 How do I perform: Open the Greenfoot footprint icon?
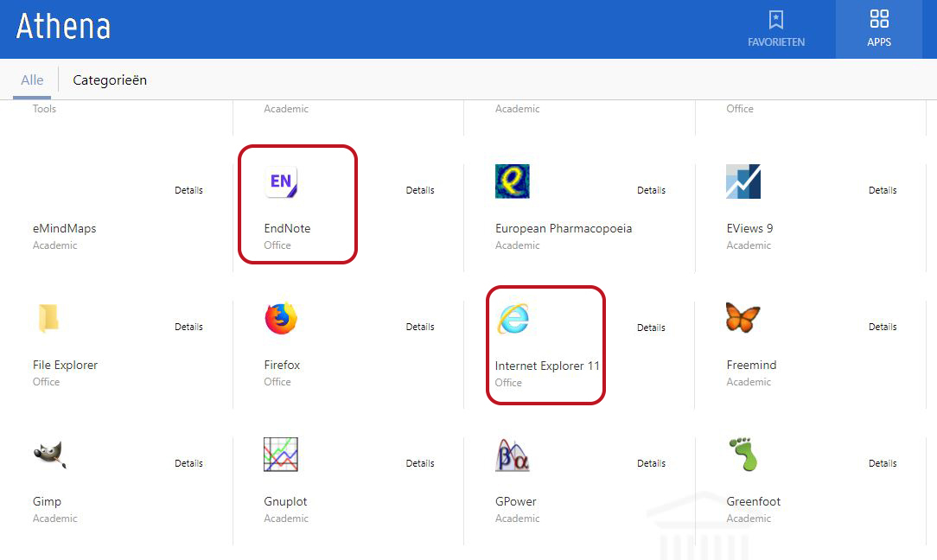point(743,455)
